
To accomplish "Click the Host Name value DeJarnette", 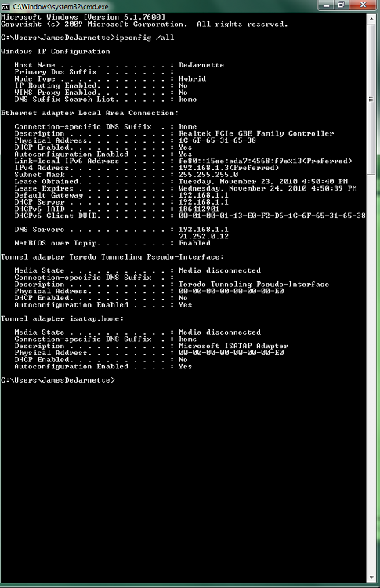I will tap(201, 65).
